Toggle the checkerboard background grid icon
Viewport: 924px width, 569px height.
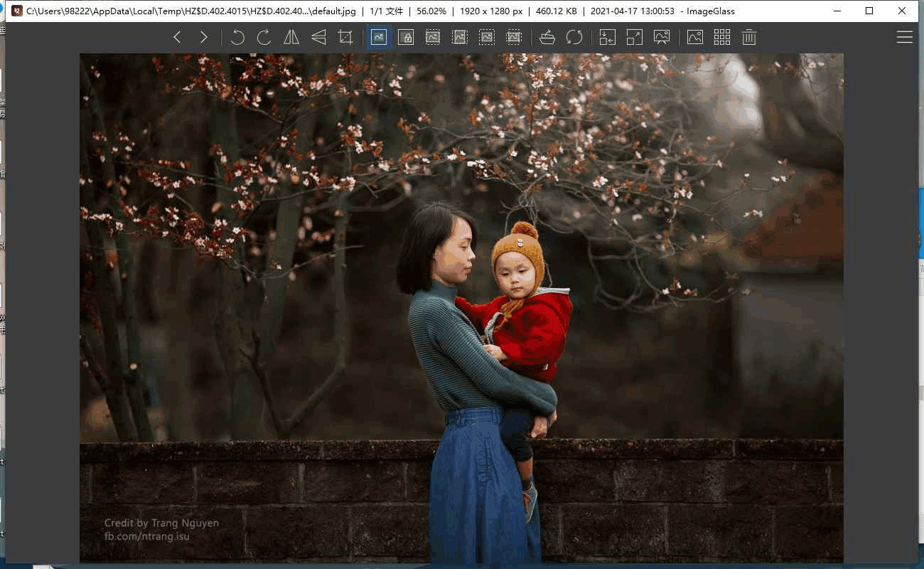click(x=722, y=37)
